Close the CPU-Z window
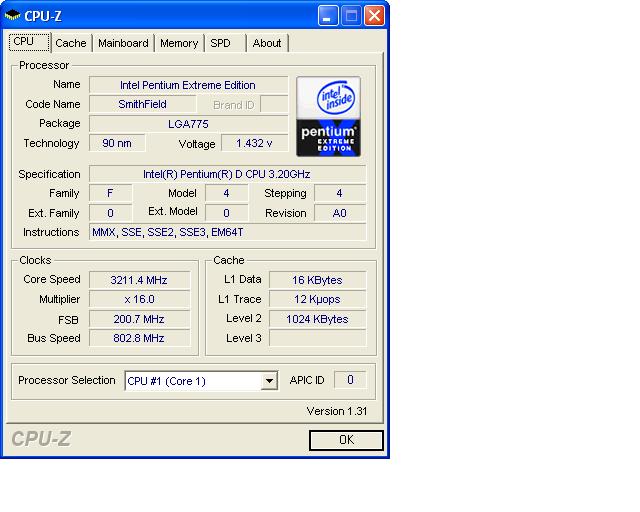This screenshot has width=640, height=512. (x=374, y=16)
